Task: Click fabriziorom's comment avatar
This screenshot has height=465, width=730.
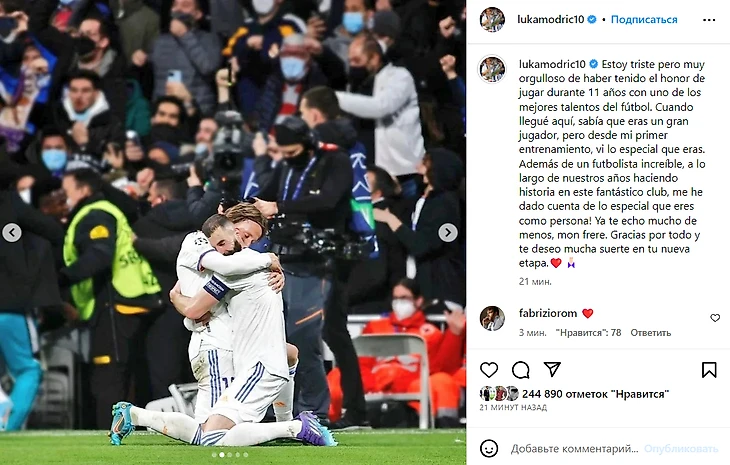Action: pyautogui.click(x=492, y=319)
